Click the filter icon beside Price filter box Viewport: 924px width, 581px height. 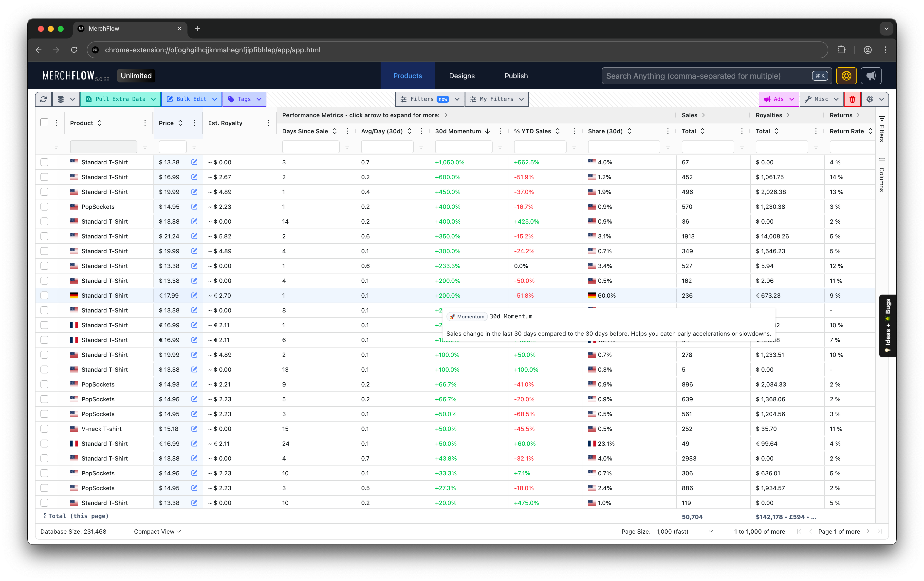pyautogui.click(x=194, y=147)
